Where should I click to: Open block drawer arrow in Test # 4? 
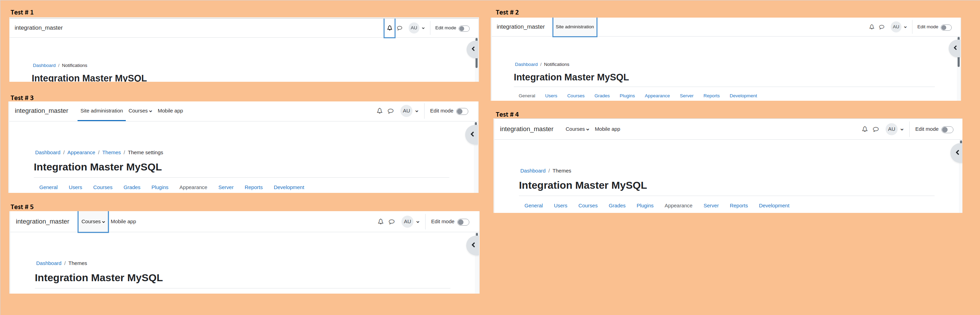(x=957, y=152)
